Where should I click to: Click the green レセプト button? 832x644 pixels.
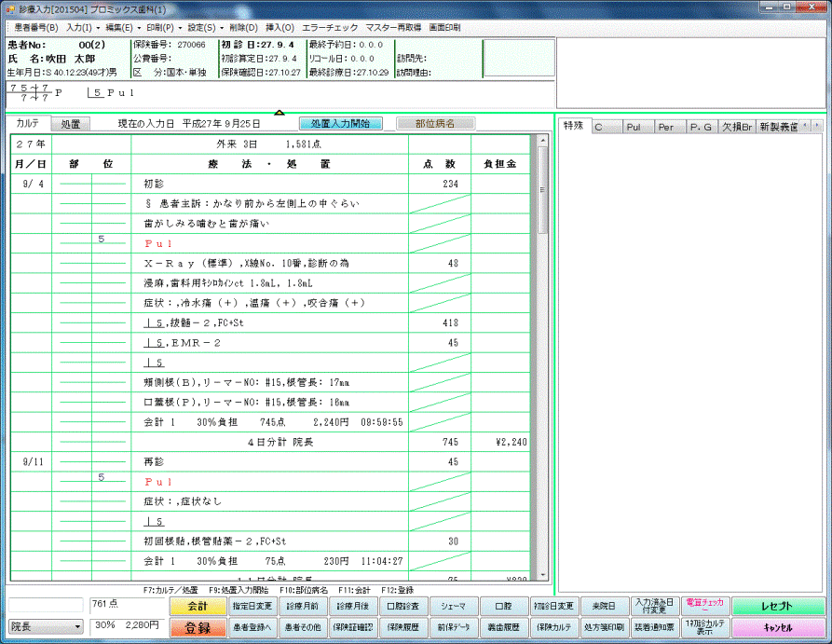(778, 606)
